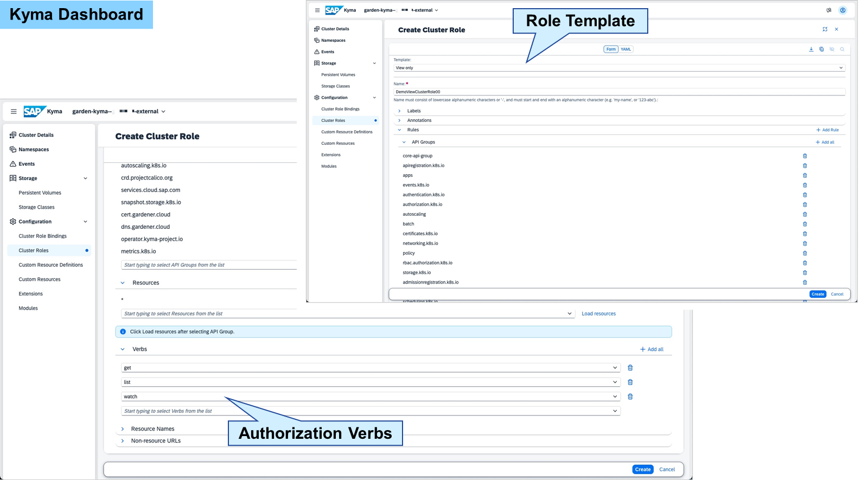Image resolution: width=868 pixels, height=480 pixels.
Task: Click the search magnifier icon in editor toolbar
Action: click(842, 49)
